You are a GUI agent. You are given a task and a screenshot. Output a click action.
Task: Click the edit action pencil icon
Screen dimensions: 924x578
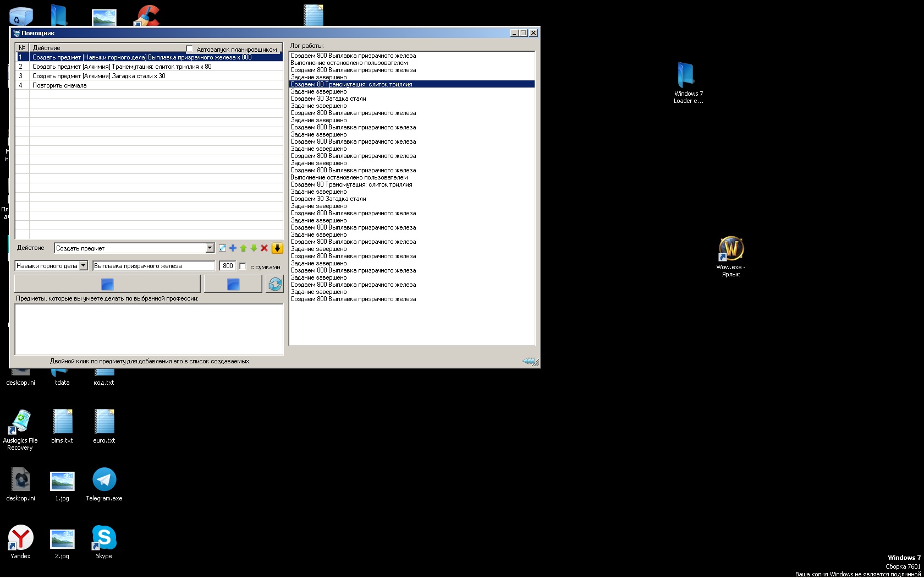222,248
